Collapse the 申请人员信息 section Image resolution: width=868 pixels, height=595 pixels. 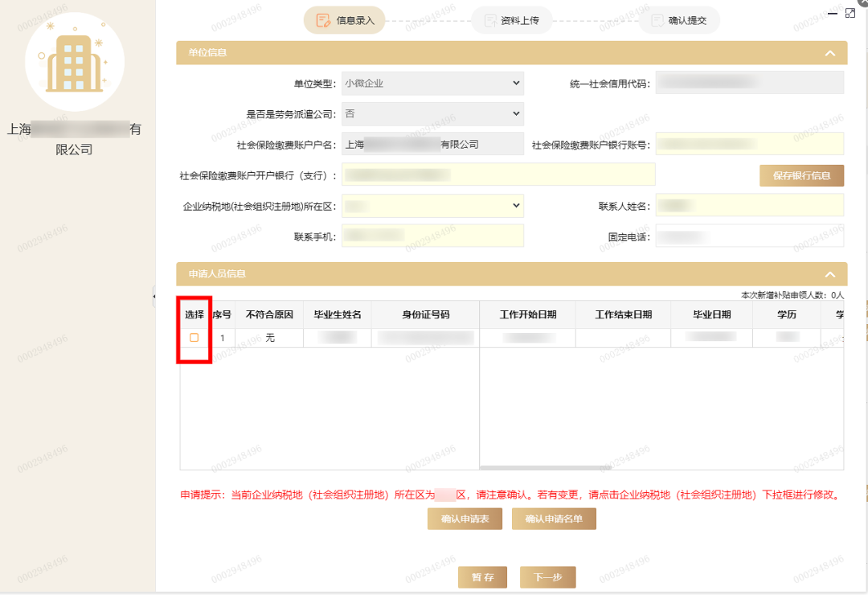click(x=830, y=274)
